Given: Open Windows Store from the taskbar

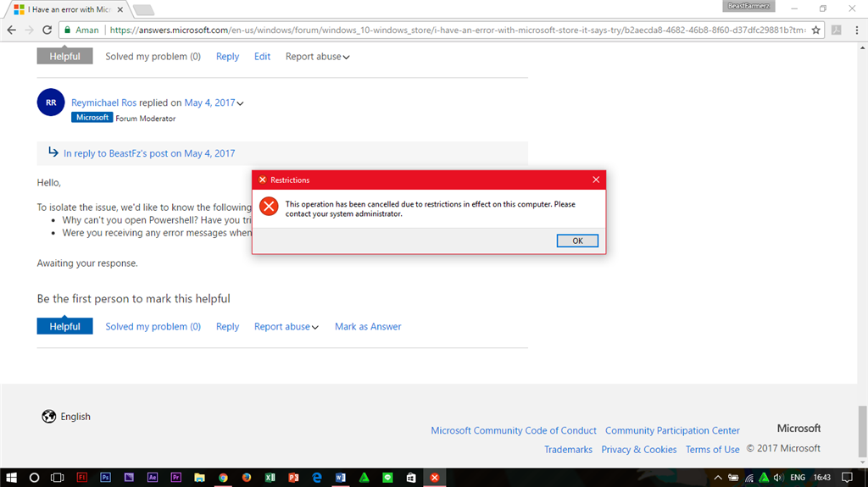Looking at the screenshot, I should click(411, 478).
